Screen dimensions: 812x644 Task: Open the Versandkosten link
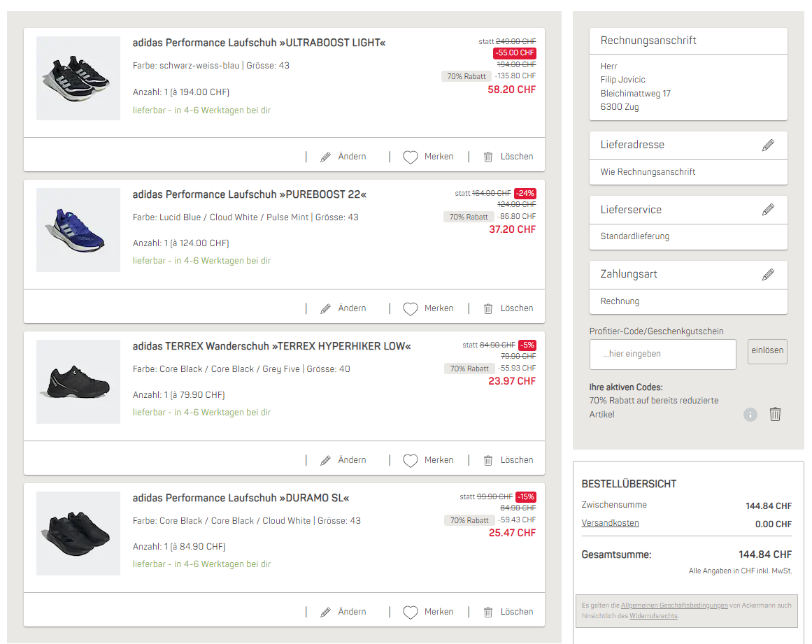pyautogui.click(x=610, y=523)
